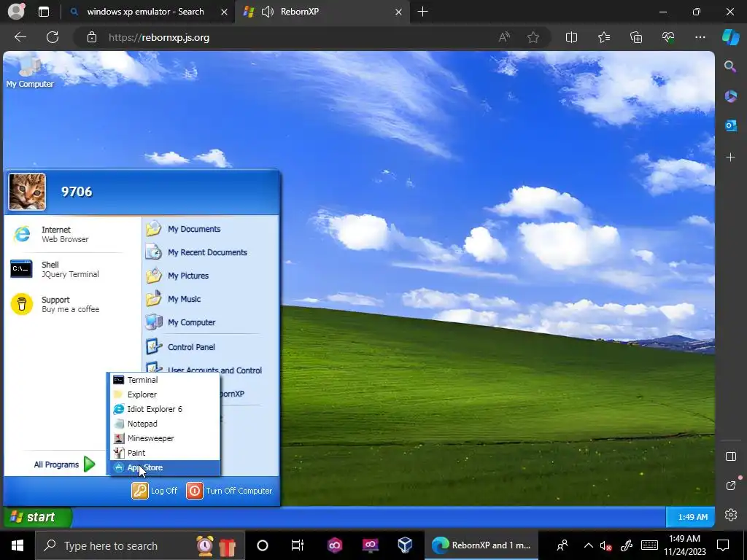Open App Store from programs list
This screenshot has width=747, height=560.
[165, 467]
